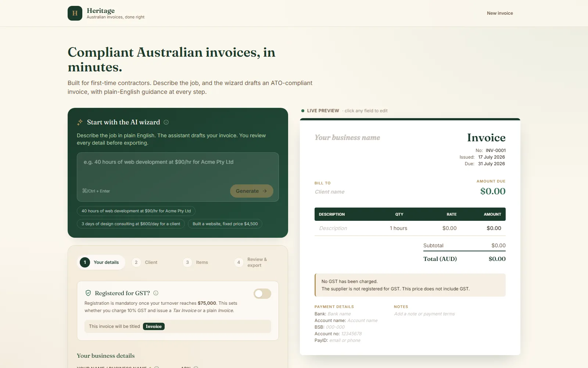Edit invoice number INV-0001
The height and width of the screenshot is (368, 588).
(x=496, y=151)
